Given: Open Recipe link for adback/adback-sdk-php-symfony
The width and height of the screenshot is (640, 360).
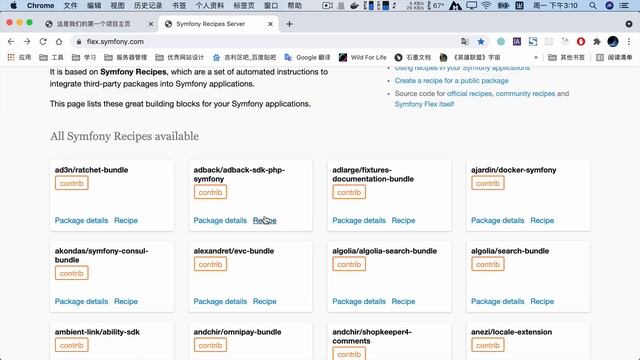Looking at the screenshot, I should 264,220.
